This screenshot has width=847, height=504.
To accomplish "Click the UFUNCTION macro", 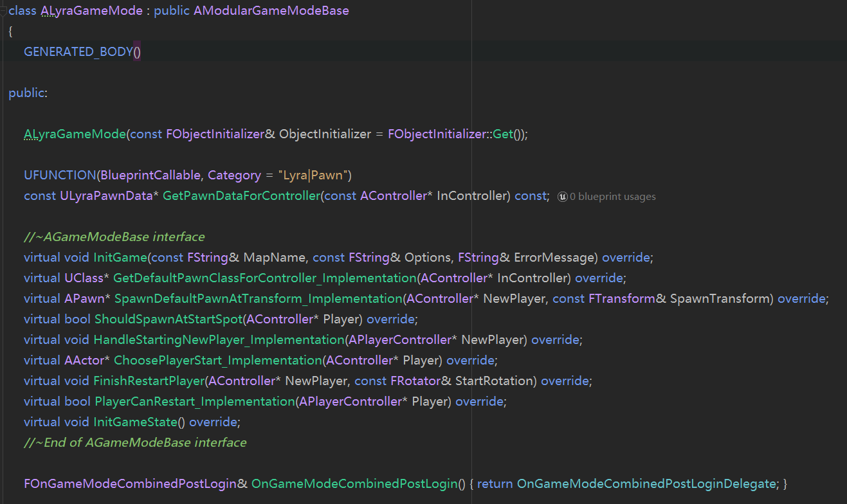I will pyautogui.click(x=59, y=175).
